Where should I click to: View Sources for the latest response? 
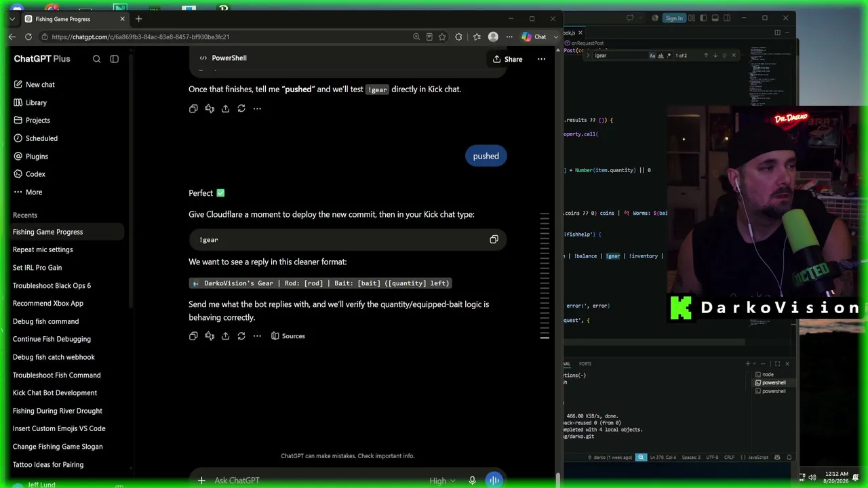(x=288, y=336)
